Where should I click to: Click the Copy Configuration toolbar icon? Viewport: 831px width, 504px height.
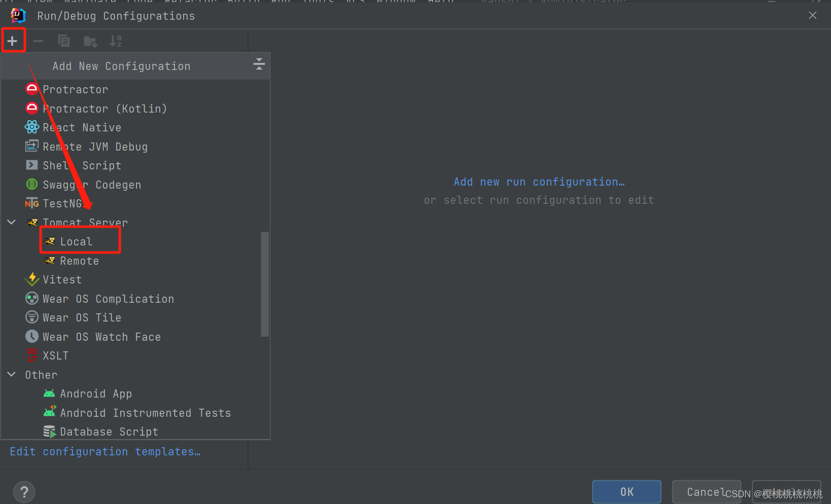click(x=64, y=41)
